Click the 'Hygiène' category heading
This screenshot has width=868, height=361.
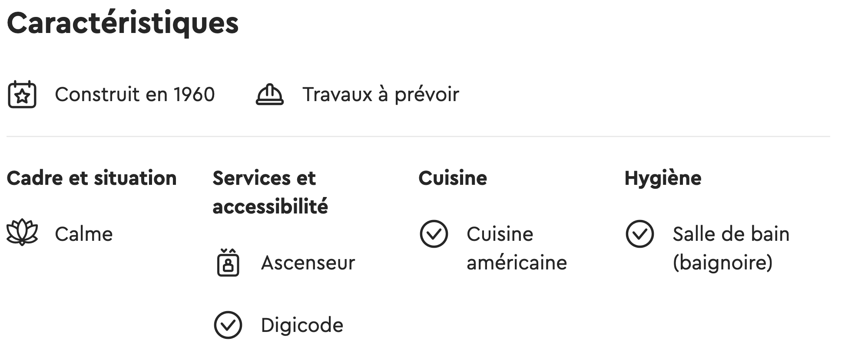[663, 178]
